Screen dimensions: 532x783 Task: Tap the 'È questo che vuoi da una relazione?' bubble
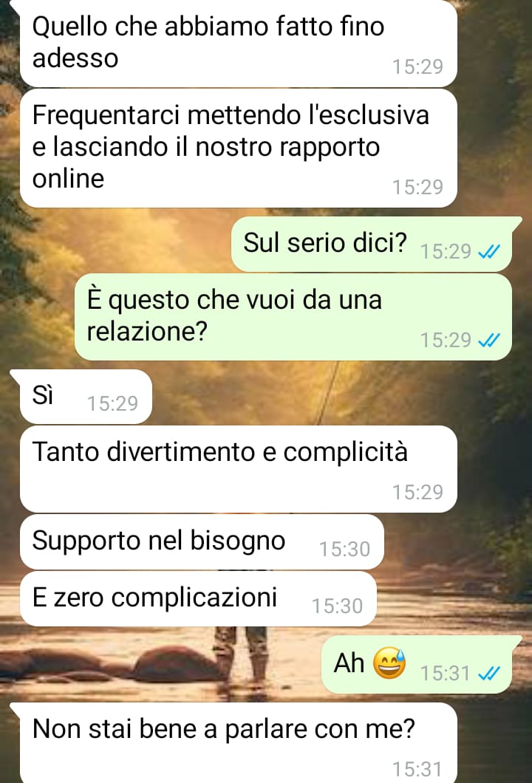coord(293,317)
